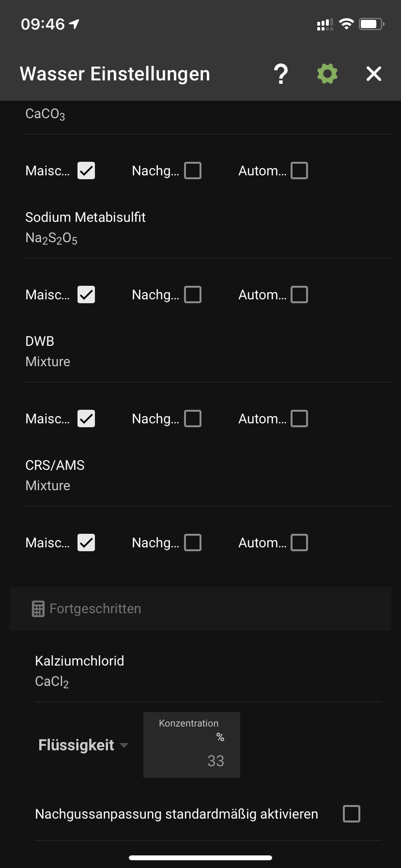Tap the battery indicator icon

(x=371, y=24)
